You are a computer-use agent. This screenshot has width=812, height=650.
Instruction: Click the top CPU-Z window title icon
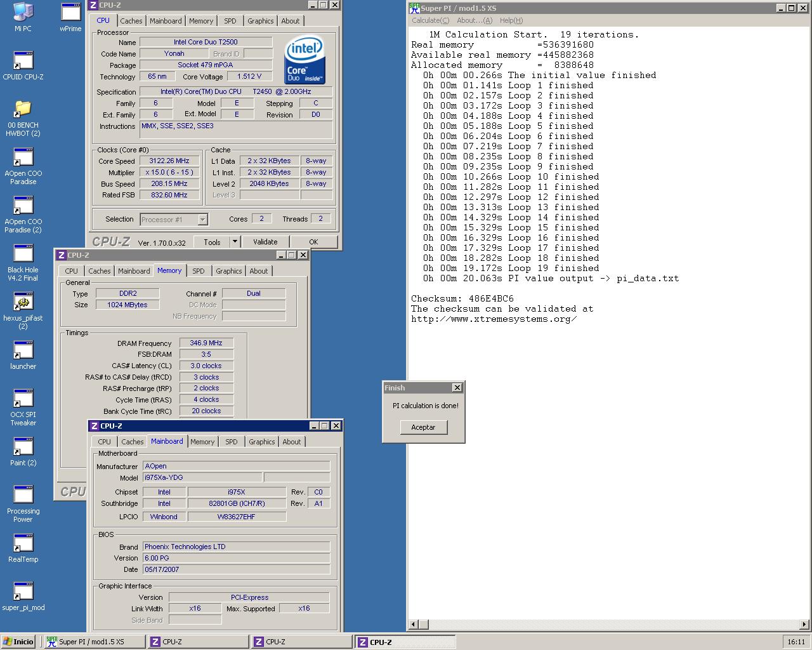93,5
